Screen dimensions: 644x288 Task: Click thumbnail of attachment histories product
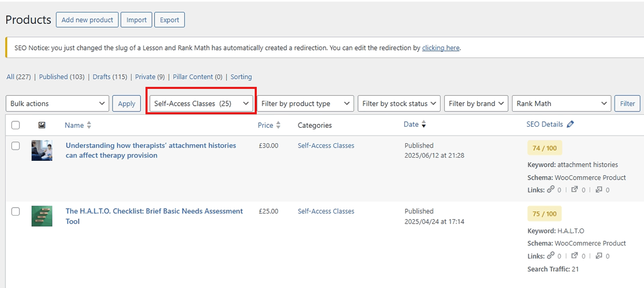tap(42, 151)
